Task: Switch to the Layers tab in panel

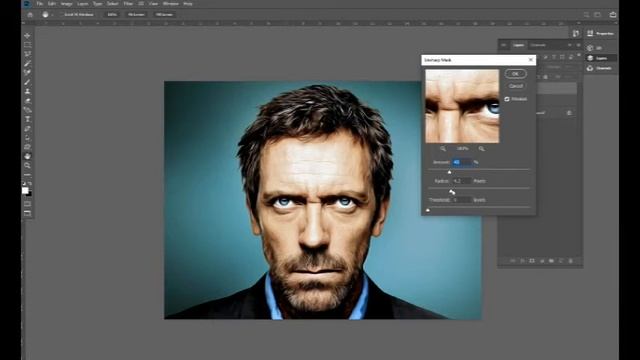Action: (x=518, y=45)
